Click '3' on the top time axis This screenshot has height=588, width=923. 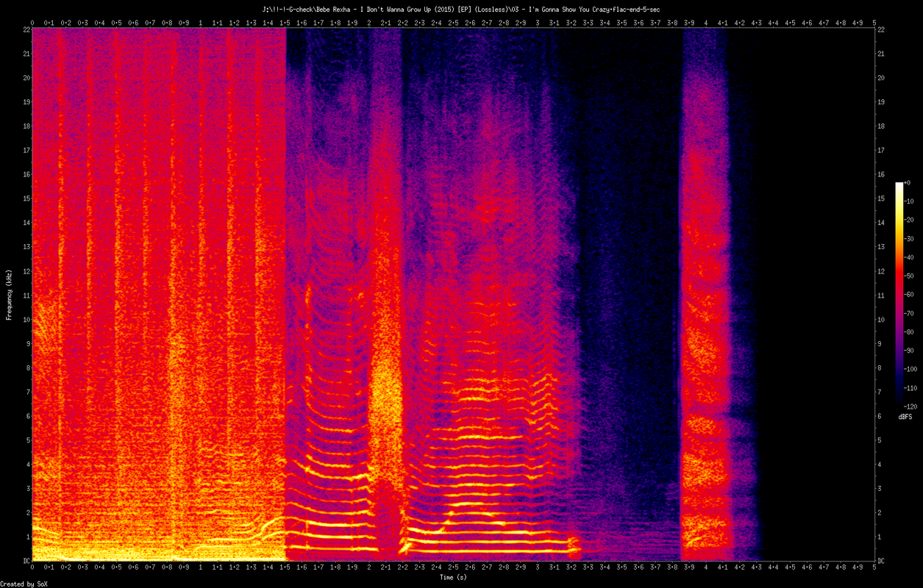(x=538, y=23)
